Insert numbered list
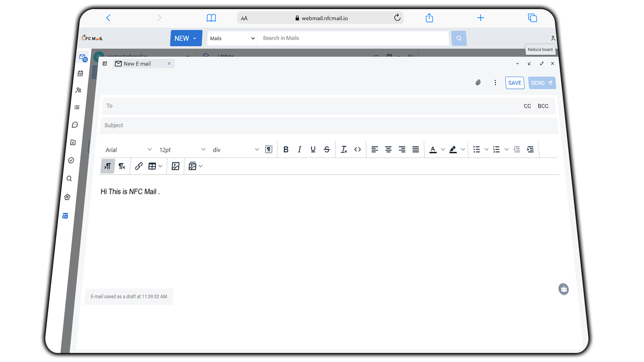This screenshot has width=644, height=362. click(x=496, y=149)
